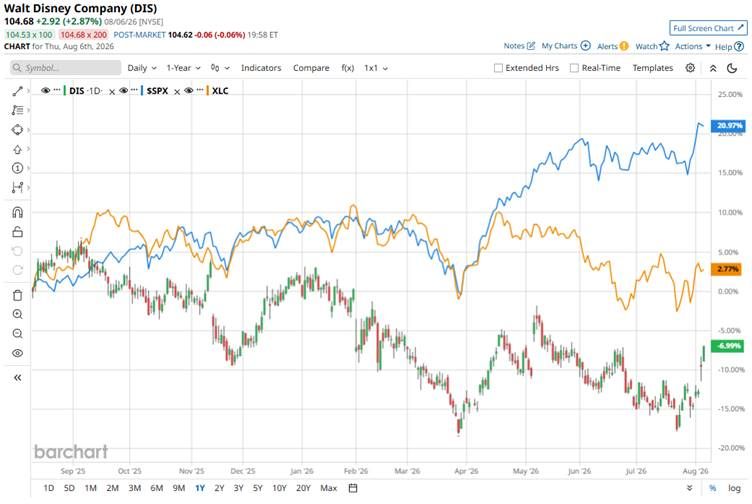Select the 1D range tab
The height and width of the screenshot is (504, 752).
click(49, 488)
